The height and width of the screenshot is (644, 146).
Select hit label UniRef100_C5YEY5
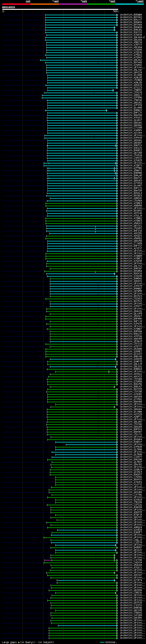coord(131,93)
